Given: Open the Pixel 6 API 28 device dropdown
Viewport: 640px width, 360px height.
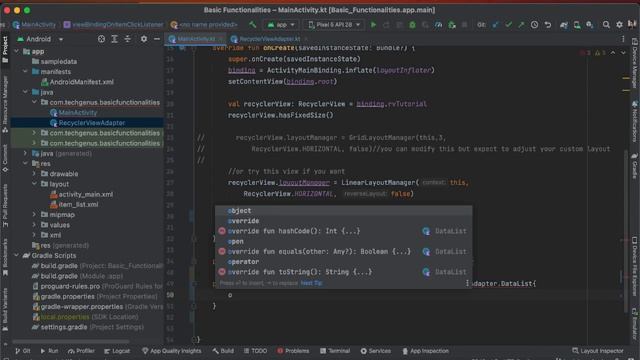Looking at the screenshot, I should [334, 25].
